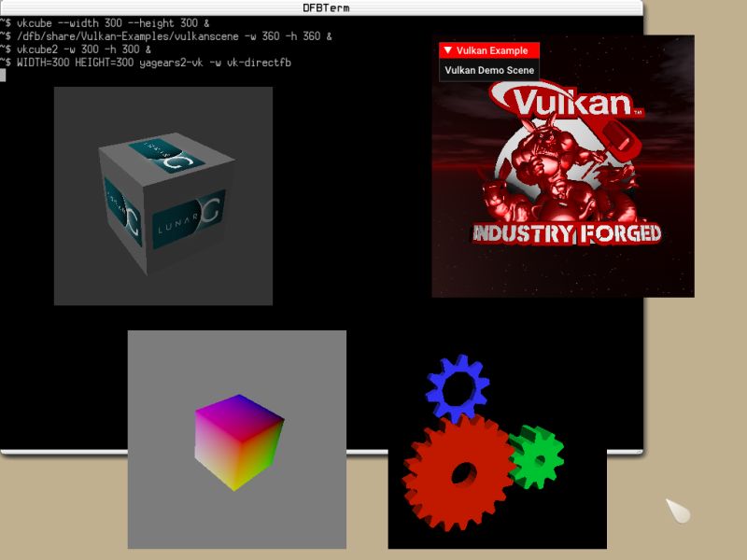747x560 pixels.
Task: Click the Vulkan Example red title strip
Action: (489, 50)
